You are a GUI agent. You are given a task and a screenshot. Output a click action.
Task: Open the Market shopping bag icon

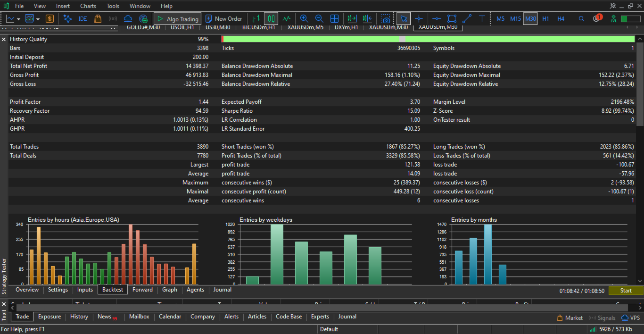[98, 19]
